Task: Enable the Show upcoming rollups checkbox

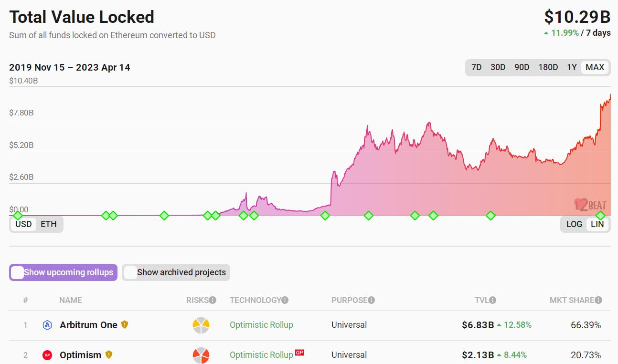Action: click(17, 272)
